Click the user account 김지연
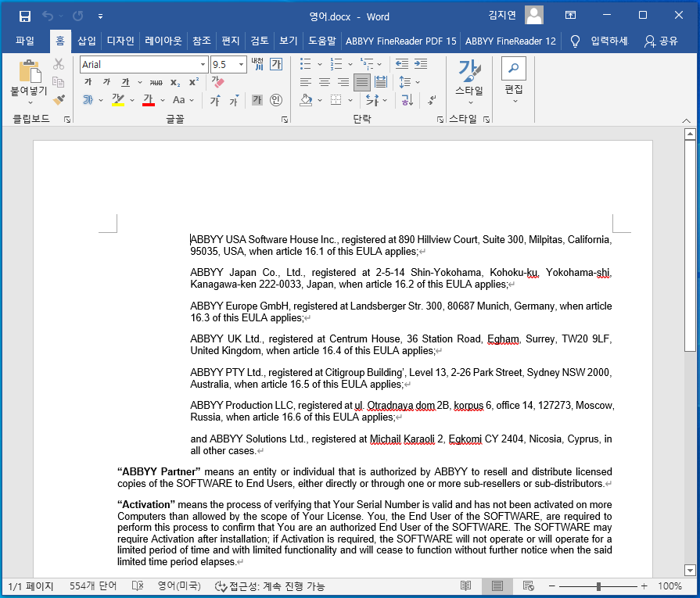Image resolution: width=700 pixels, height=598 pixels. point(515,16)
